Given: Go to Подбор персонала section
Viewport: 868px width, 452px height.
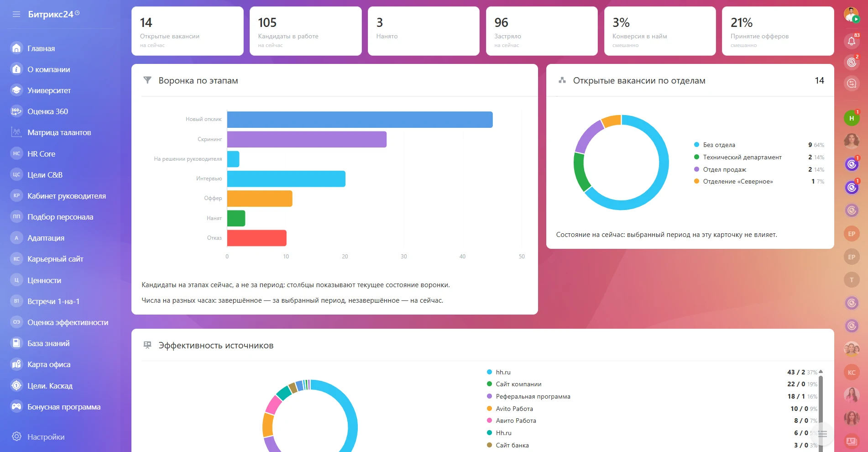Looking at the screenshot, I should click(60, 217).
